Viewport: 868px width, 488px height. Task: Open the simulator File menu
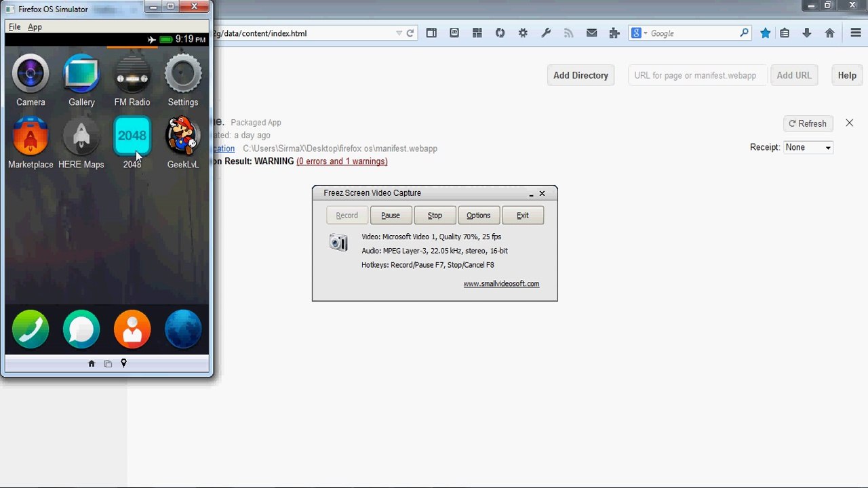point(14,27)
